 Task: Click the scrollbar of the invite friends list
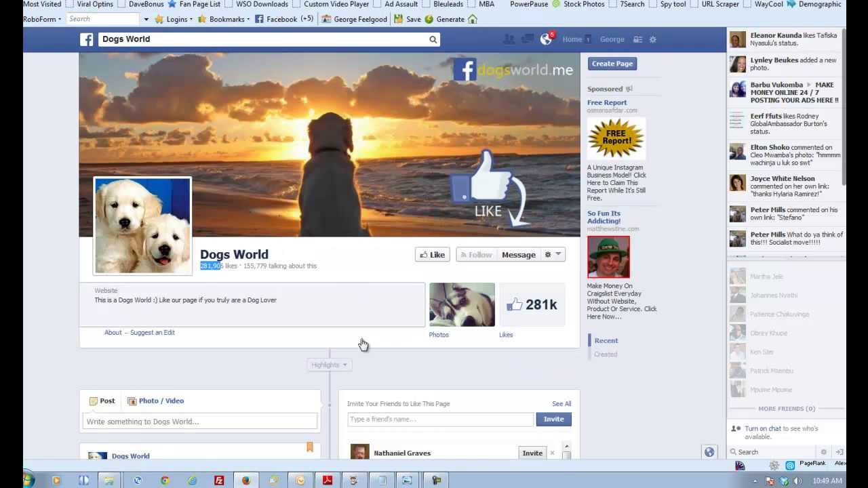567,450
